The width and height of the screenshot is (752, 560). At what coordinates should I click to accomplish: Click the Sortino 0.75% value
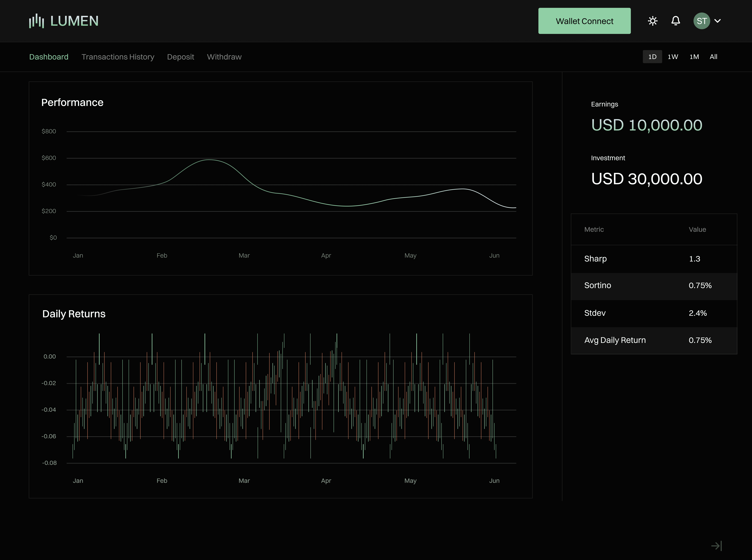(x=700, y=286)
